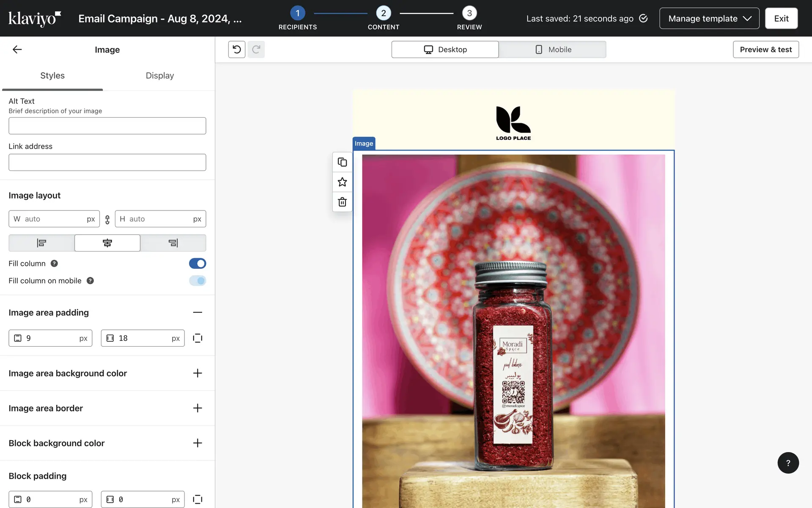Expand the Image area border section

click(x=198, y=408)
